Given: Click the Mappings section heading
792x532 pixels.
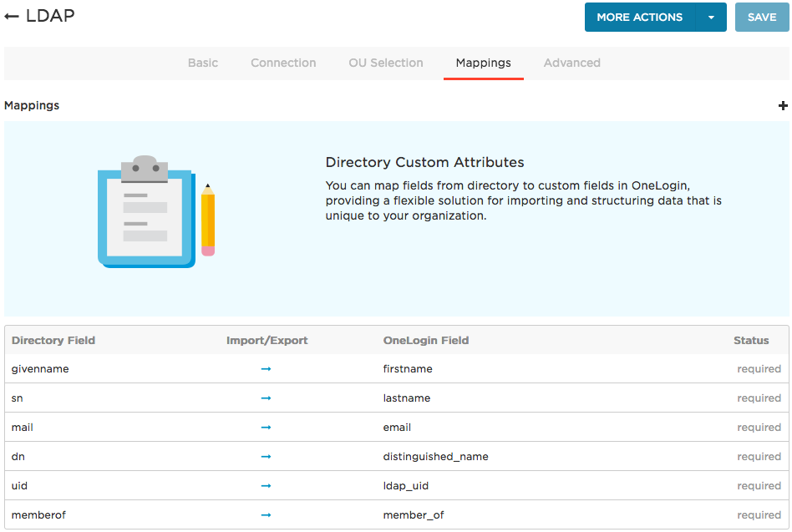Looking at the screenshot, I should (x=32, y=105).
